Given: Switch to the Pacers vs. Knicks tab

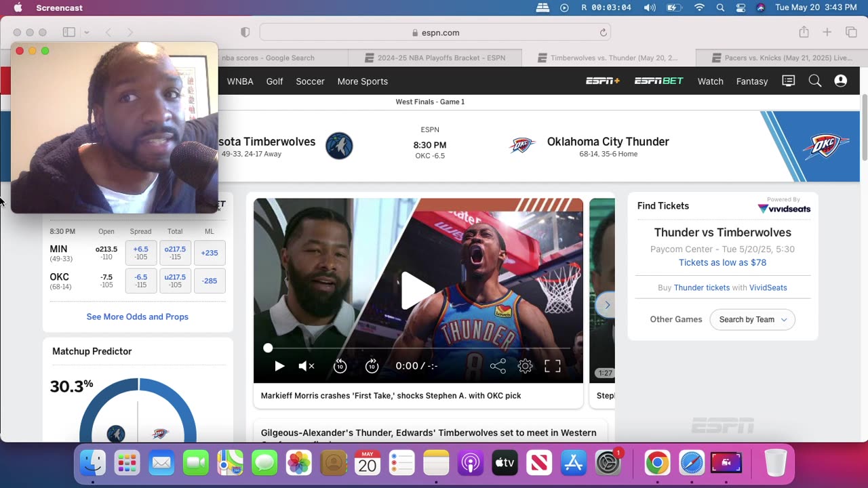Looking at the screenshot, I should pos(782,58).
